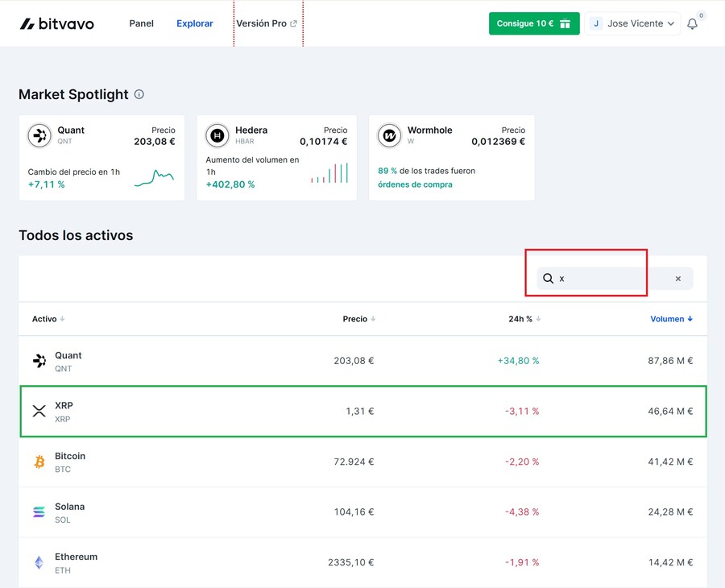
Task: Open the XRP asset row
Action: click(x=363, y=411)
